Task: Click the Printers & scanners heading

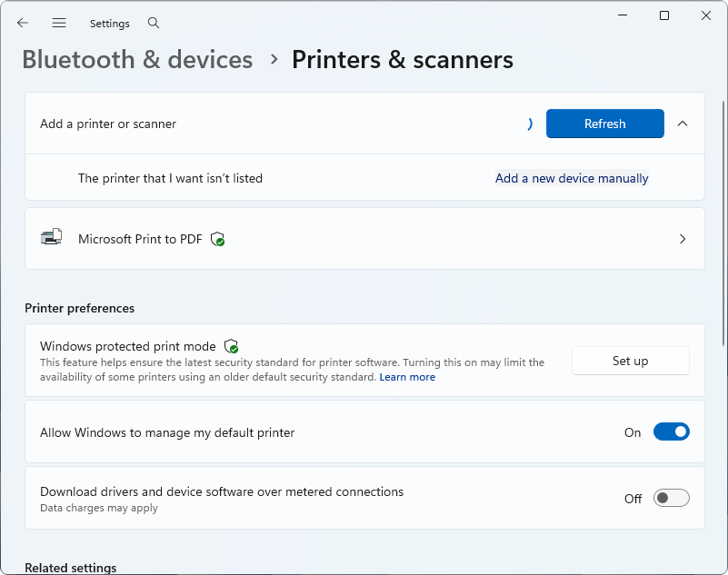Action: click(x=403, y=59)
